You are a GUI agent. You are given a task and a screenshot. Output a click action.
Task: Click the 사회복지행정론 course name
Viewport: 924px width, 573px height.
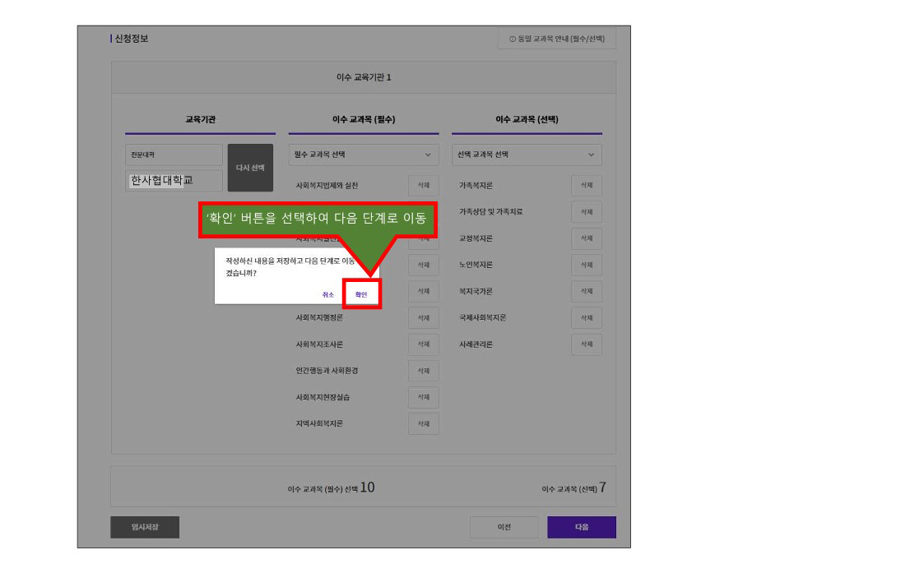319,318
